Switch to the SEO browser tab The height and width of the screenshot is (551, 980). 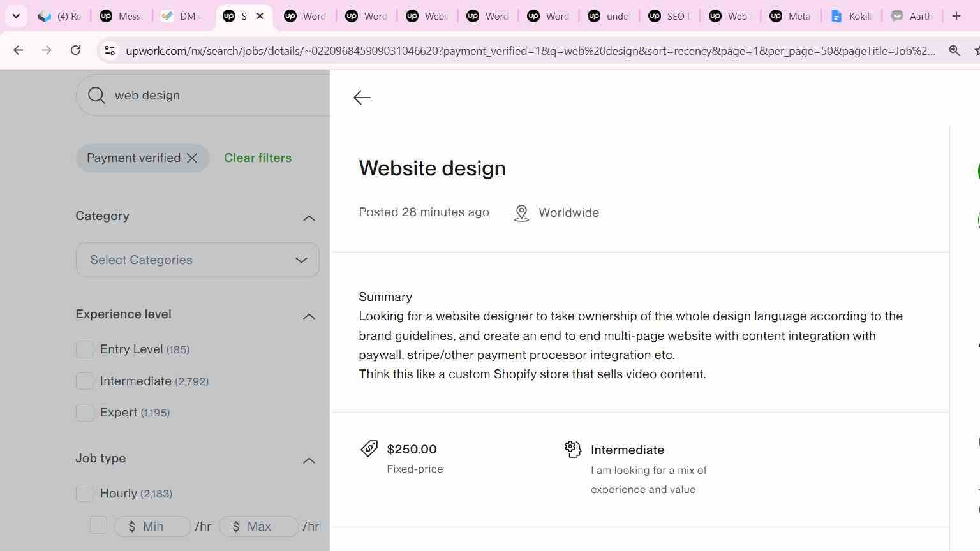click(669, 16)
